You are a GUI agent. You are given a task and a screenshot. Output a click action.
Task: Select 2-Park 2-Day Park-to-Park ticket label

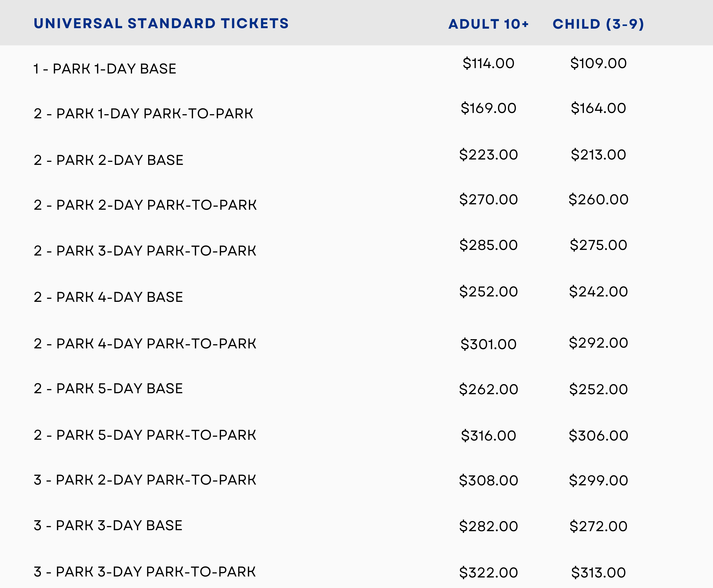(145, 205)
